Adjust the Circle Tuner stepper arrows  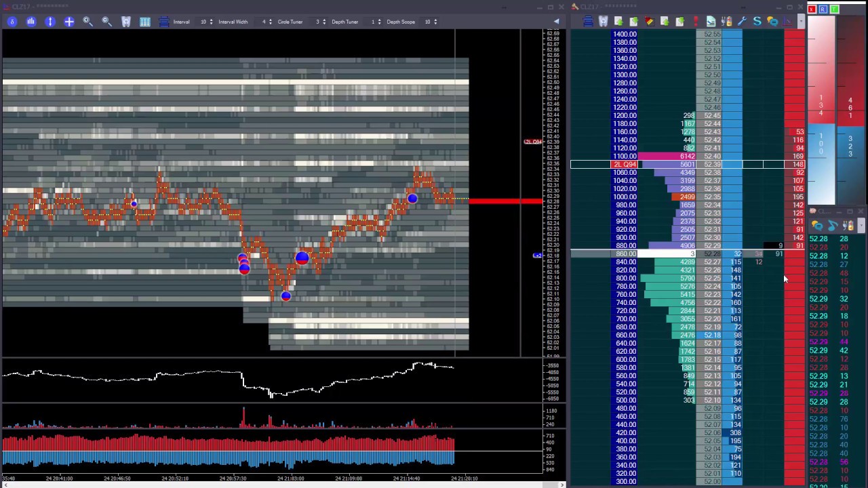pos(325,22)
